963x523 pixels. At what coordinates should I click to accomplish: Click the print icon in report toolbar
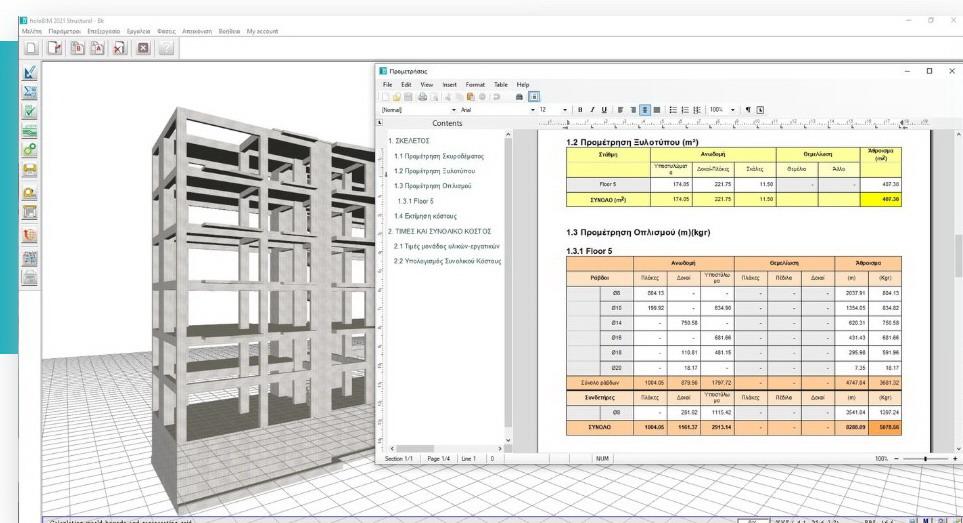420,97
